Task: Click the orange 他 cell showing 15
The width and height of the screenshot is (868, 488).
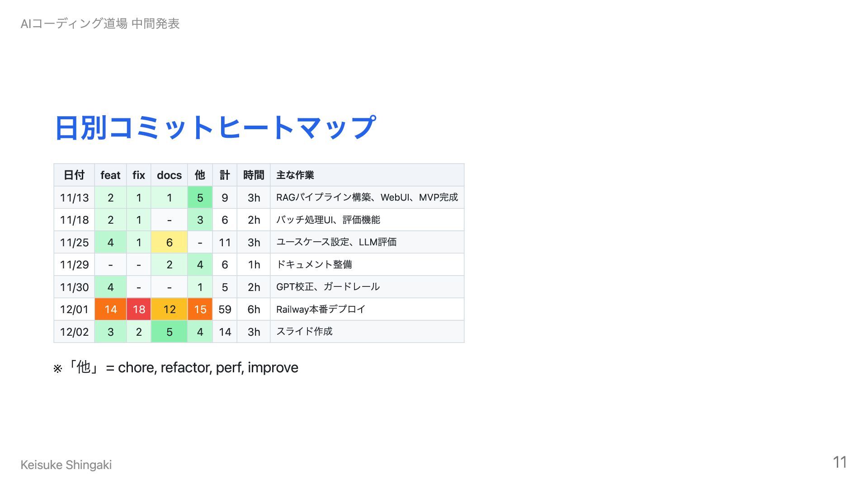Action: pyautogui.click(x=200, y=309)
